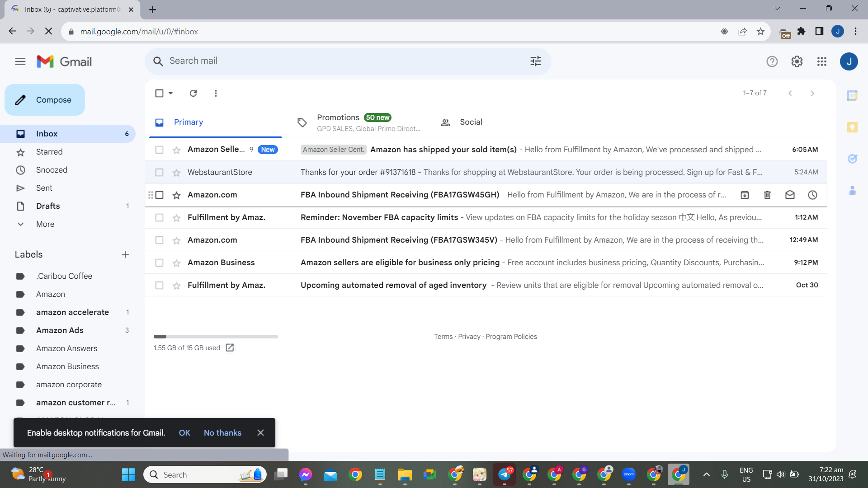868x488 pixels.
Task: Open Chrome three-dot menu
Action: click(x=855, y=31)
